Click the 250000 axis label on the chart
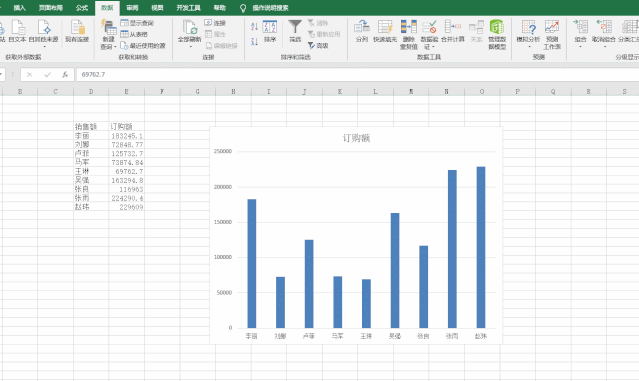This screenshot has height=381, width=639. (x=223, y=151)
